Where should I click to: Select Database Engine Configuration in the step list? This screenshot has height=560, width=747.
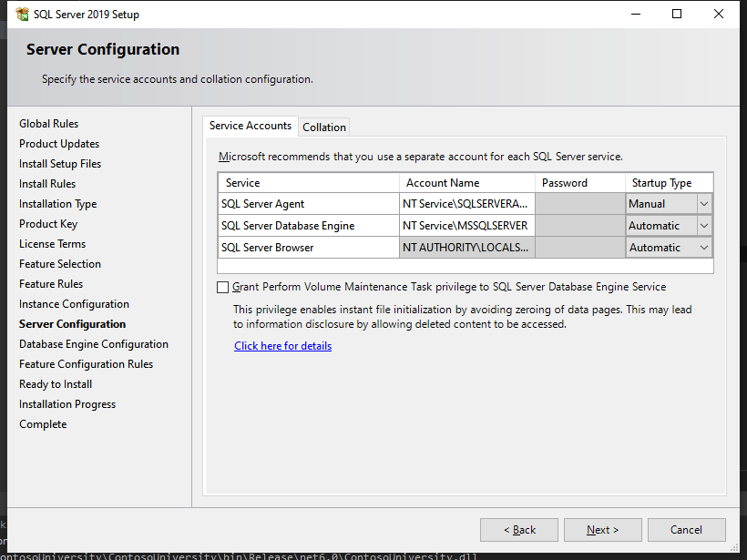pyautogui.click(x=94, y=344)
